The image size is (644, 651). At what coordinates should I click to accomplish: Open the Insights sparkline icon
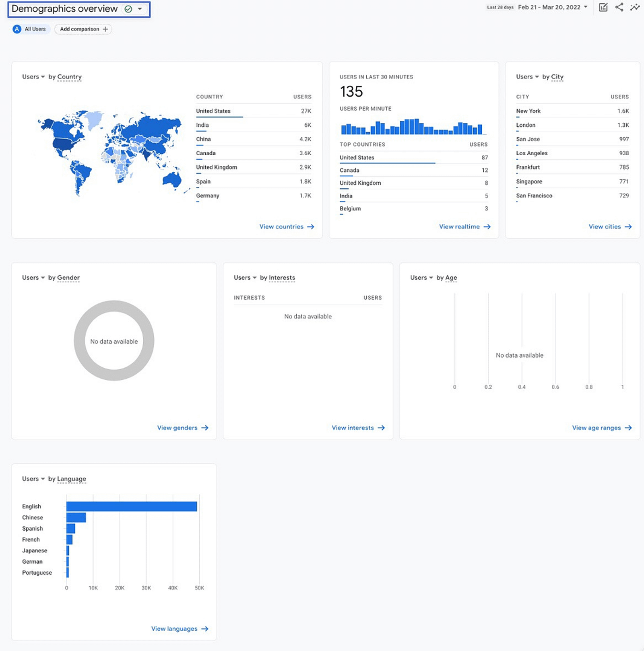(635, 7)
